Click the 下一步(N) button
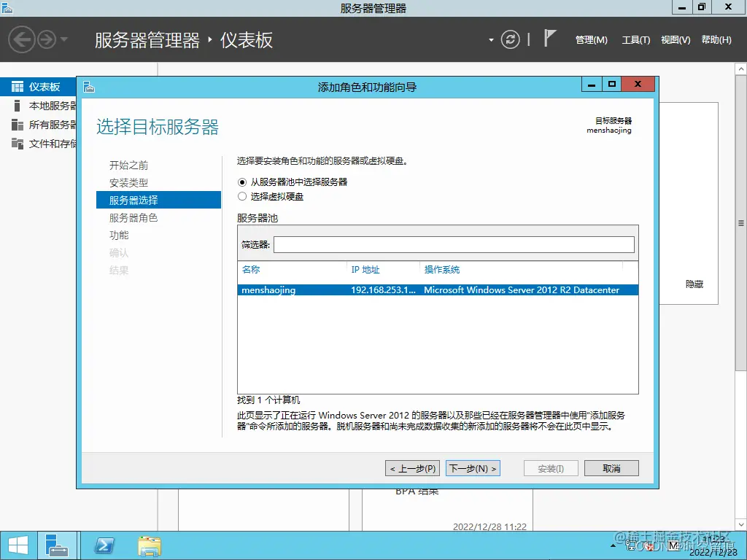The height and width of the screenshot is (560, 747). coord(473,467)
